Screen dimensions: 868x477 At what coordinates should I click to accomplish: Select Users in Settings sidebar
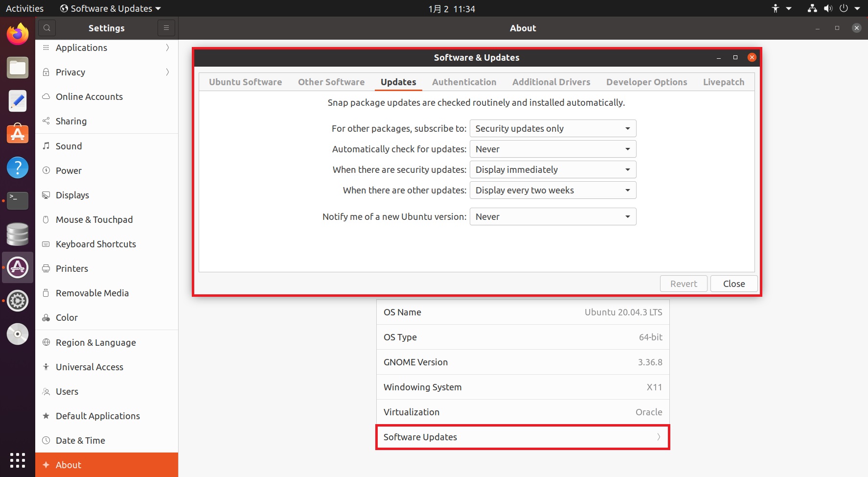[107, 391]
